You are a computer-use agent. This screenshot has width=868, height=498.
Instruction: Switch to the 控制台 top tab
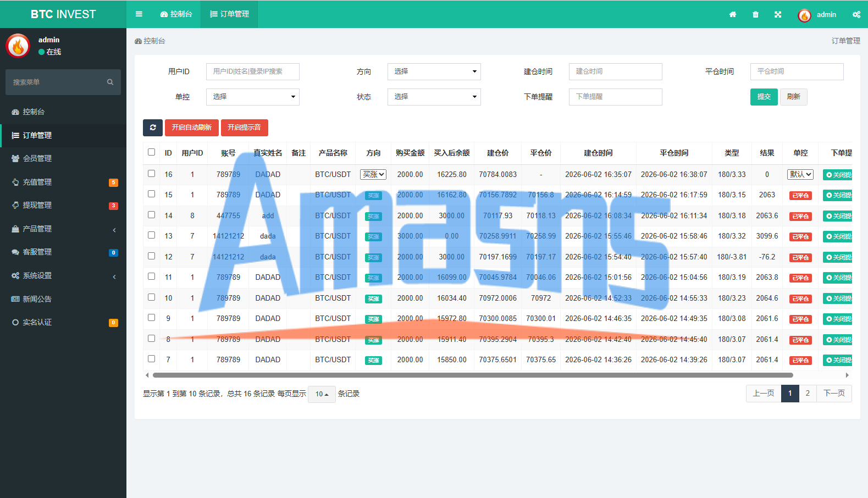(176, 14)
